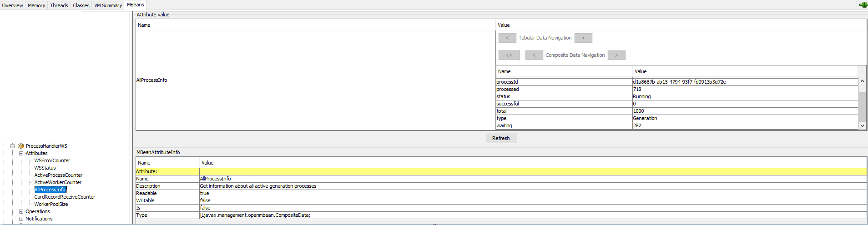The width and height of the screenshot is (868, 225).
Task: Click the highlighted Attribute: row
Action: click(501, 171)
